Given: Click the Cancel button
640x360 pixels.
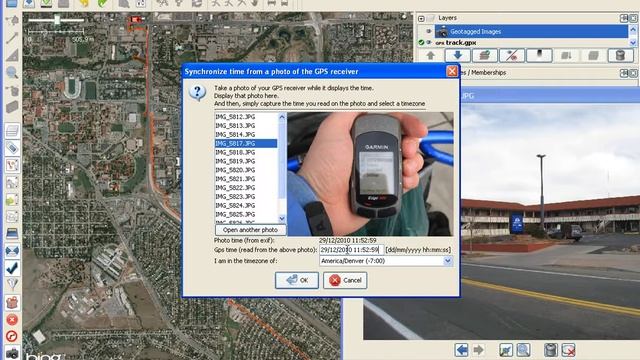Looking at the screenshot, I should point(345,280).
